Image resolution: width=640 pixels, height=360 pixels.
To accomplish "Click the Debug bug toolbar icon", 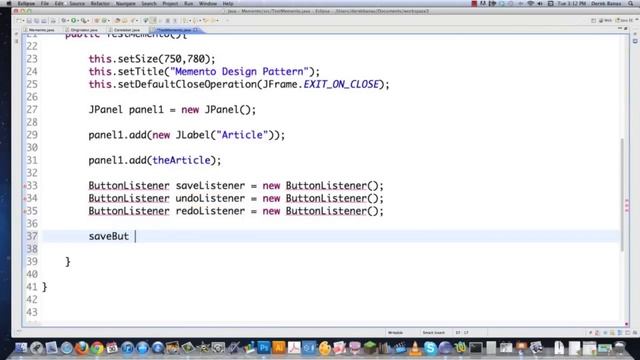I will [64, 20].
